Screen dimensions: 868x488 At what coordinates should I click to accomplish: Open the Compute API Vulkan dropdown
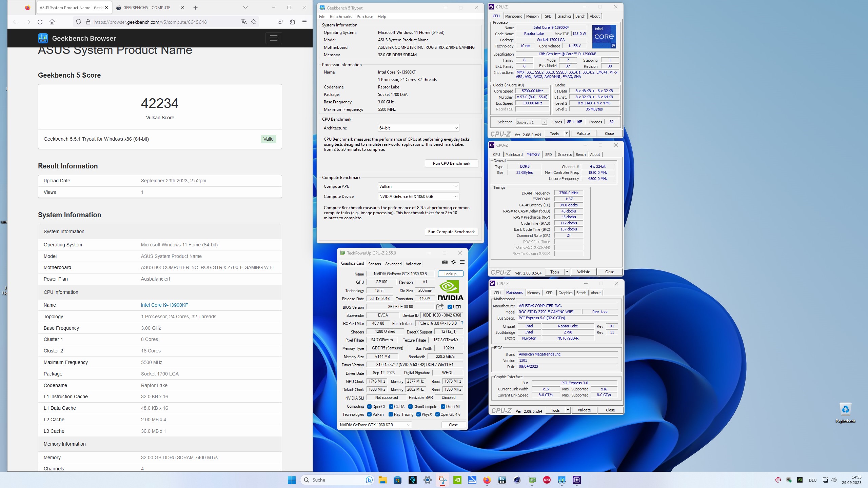419,186
